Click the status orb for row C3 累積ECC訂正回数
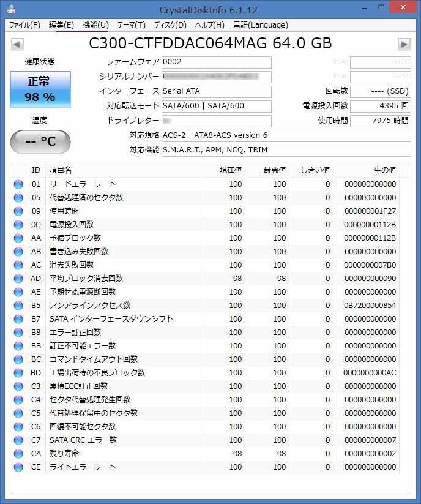 (x=18, y=386)
